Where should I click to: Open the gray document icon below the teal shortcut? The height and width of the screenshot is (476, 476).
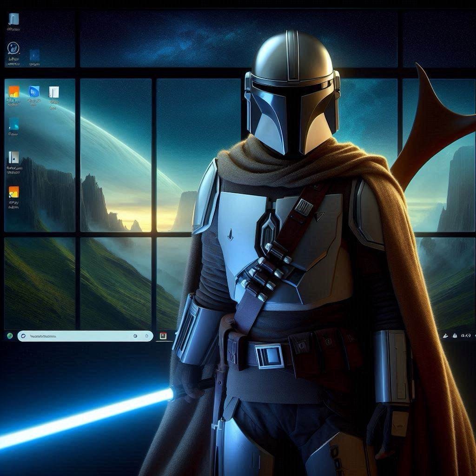pyautogui.click(x=13, y=158)
